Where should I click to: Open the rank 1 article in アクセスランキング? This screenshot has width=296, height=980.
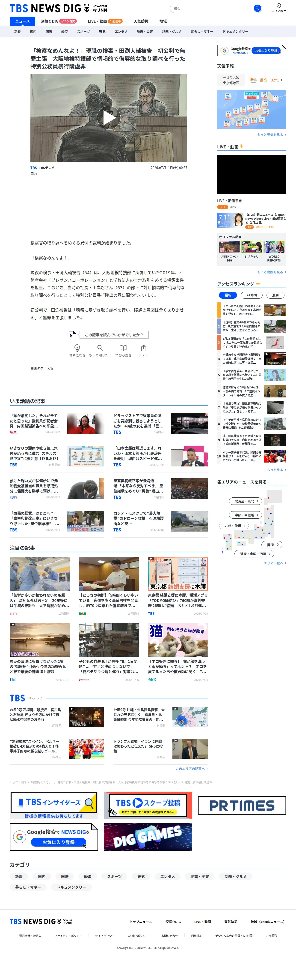252,310
